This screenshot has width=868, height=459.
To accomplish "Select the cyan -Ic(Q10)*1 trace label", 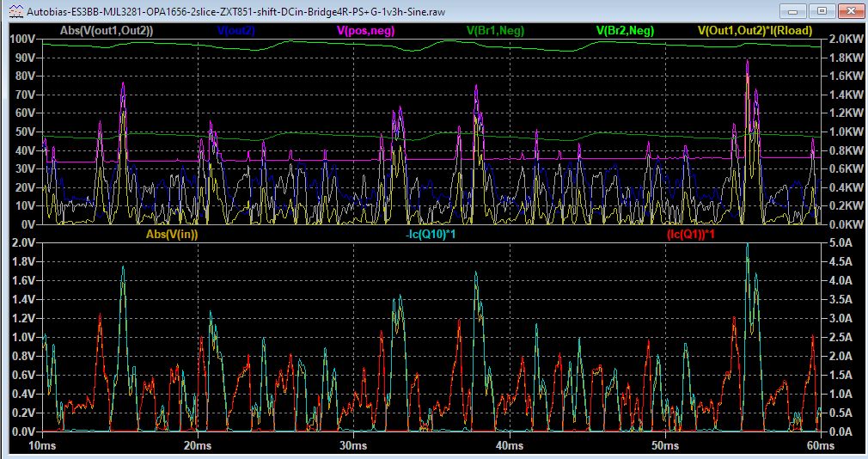I will [x=431, y=234].
